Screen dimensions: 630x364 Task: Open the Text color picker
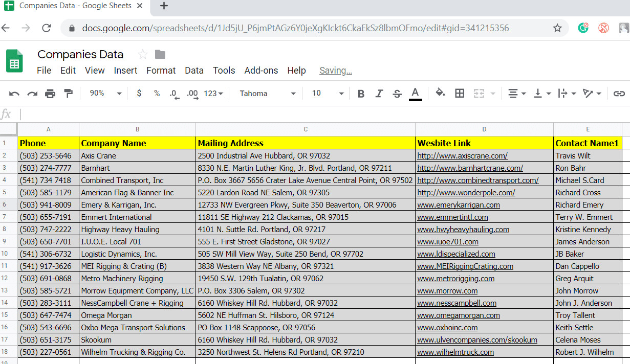pyautogui.click(x=415, y=94)
